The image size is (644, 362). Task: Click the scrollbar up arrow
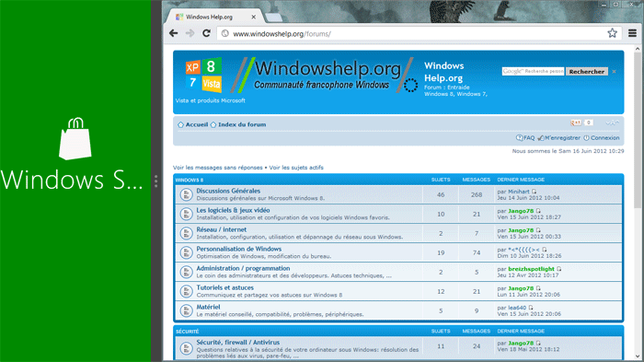tap(638, 49)
